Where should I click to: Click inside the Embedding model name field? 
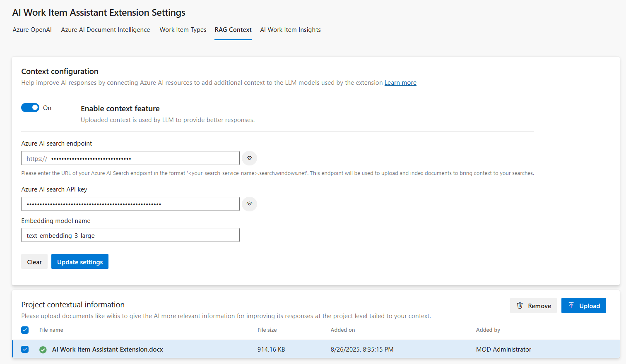130,235
